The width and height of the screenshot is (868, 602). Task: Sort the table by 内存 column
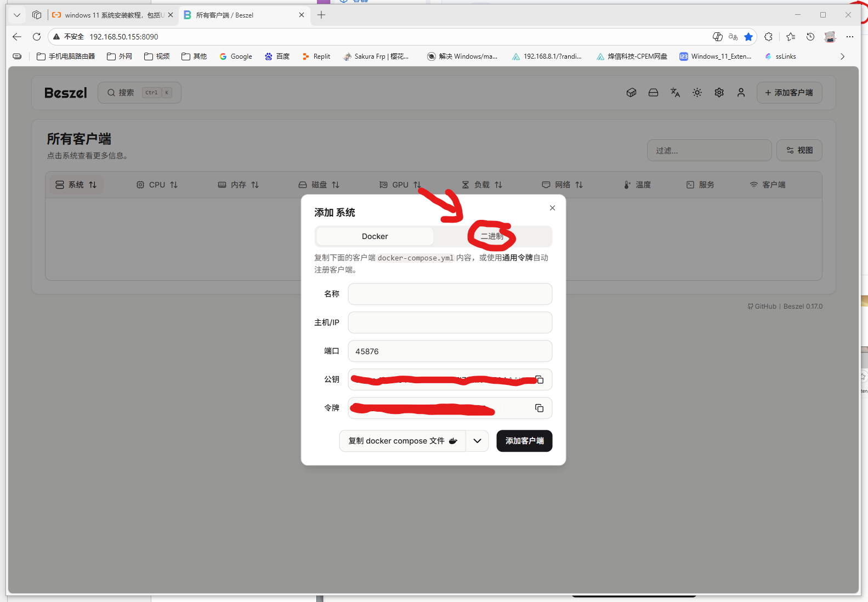click(238, 185)
